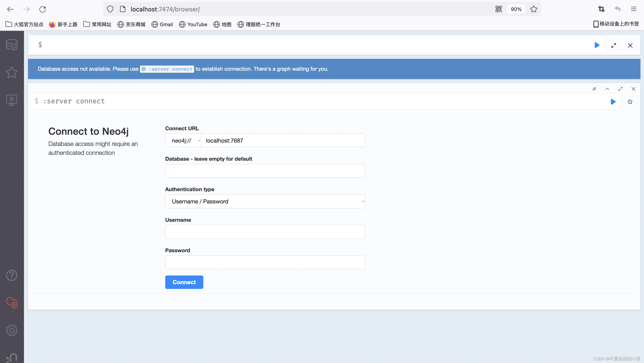Clear the top editor with X icon
644x363 pixels.
coord(630,45)
